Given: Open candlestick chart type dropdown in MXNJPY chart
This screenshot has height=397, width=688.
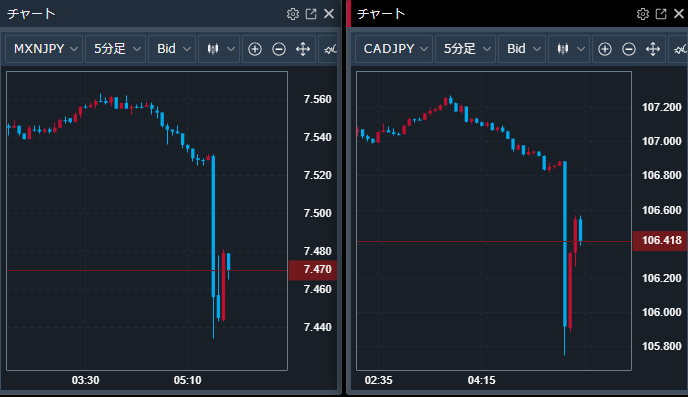Looking at the screenshot, I should pyautogui.click(x=219, y=49).
